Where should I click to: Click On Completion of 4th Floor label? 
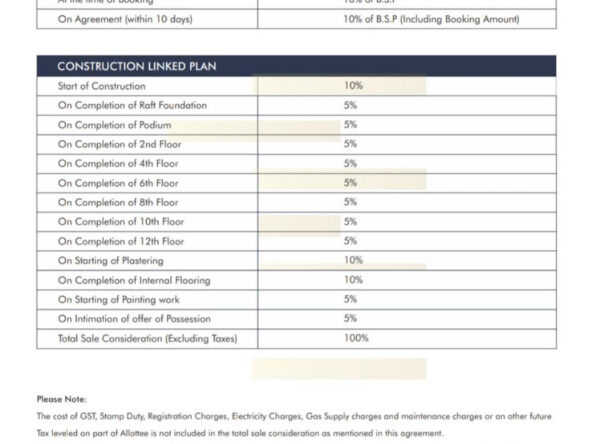point(118,163)
